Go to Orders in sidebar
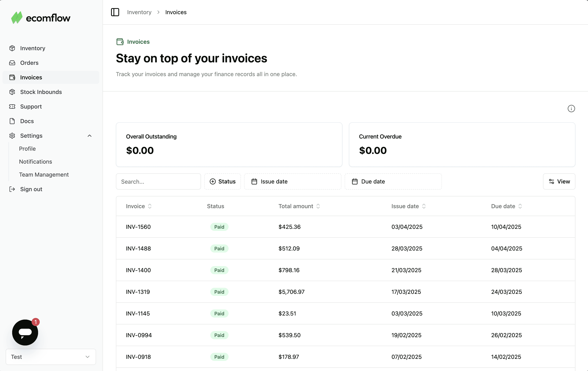 pyautogui.click(x=29, y=63)
